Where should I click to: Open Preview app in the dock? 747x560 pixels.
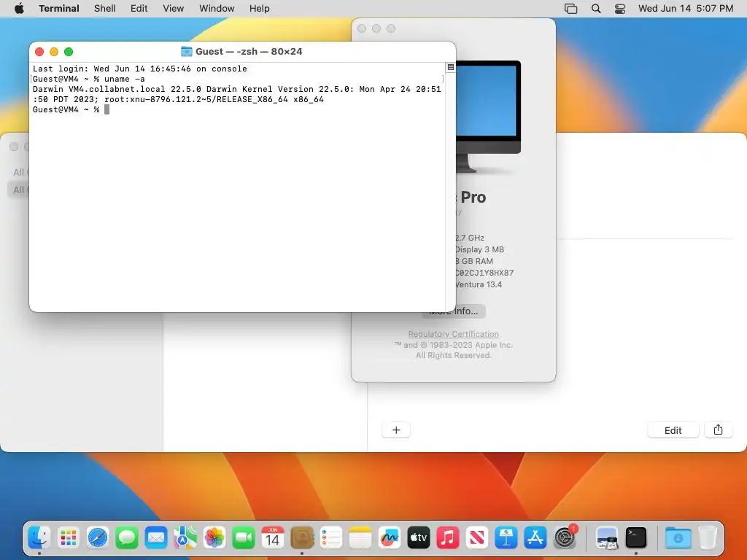click(607, 537)
